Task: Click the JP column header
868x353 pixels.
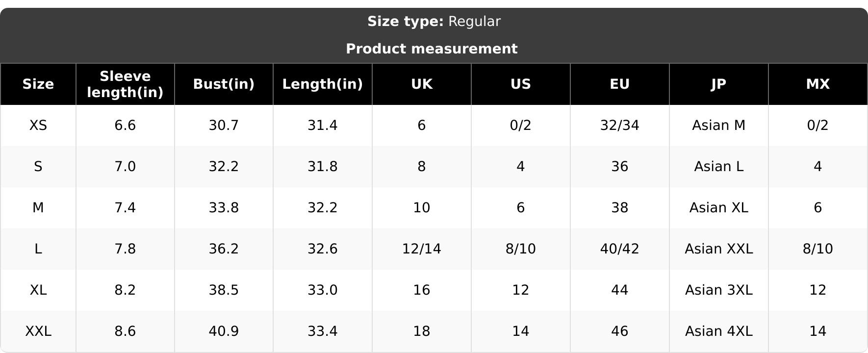Action: pos(719,84)
